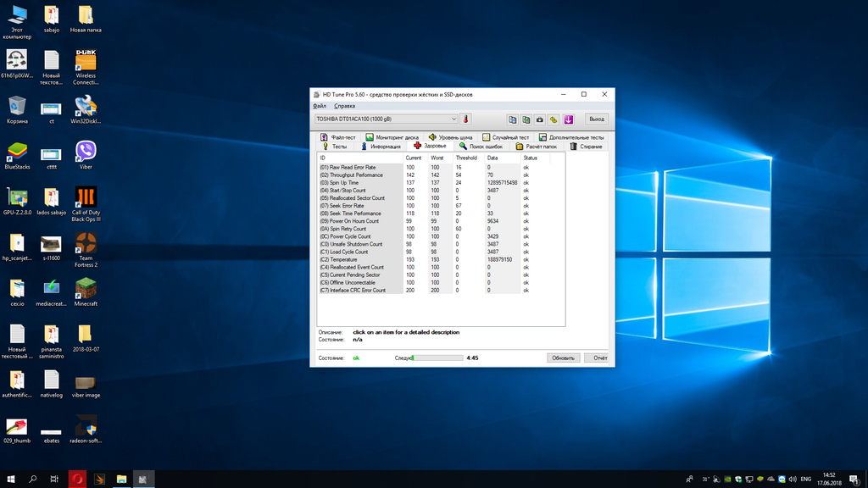Select the Этот компьютер desktop icon
The width and height of the screenshot is (868, 488).
17,22
